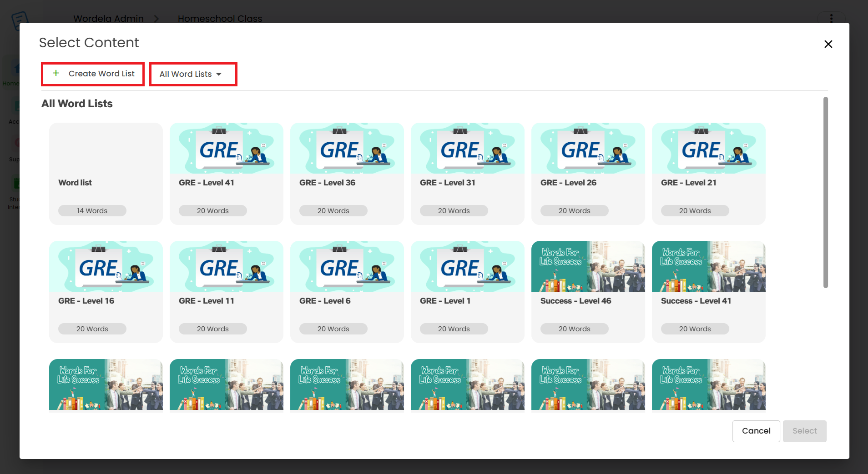This screenshot has width=868, height=474.
Task: Click 20 Words badge under GRE - Level 1
Action: 454,329
